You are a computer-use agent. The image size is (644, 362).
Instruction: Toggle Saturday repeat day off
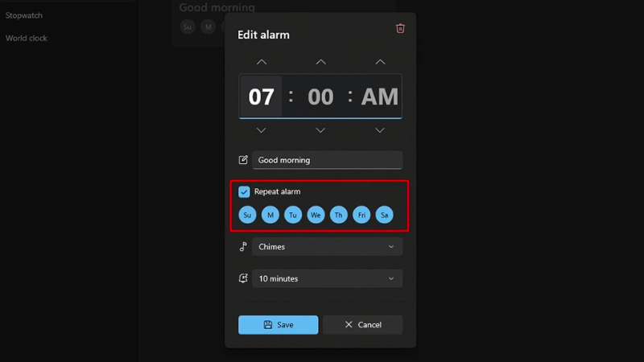(385, 215)
